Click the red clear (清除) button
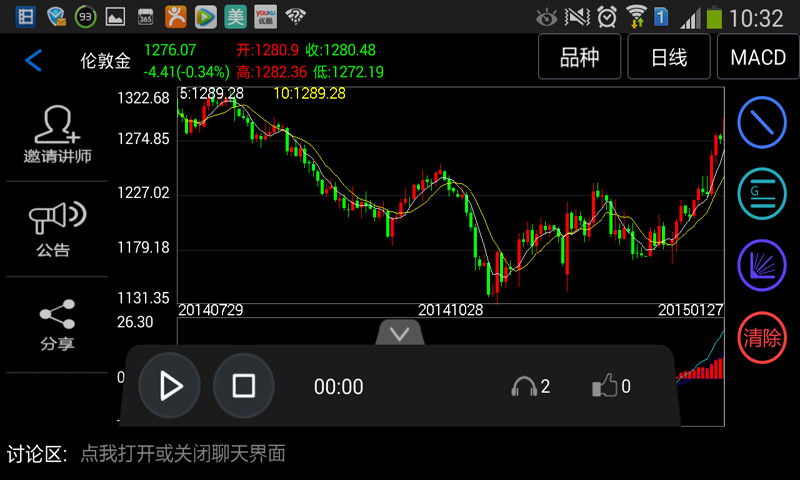This screenshot has width=800, height=480. pos(763,338)
